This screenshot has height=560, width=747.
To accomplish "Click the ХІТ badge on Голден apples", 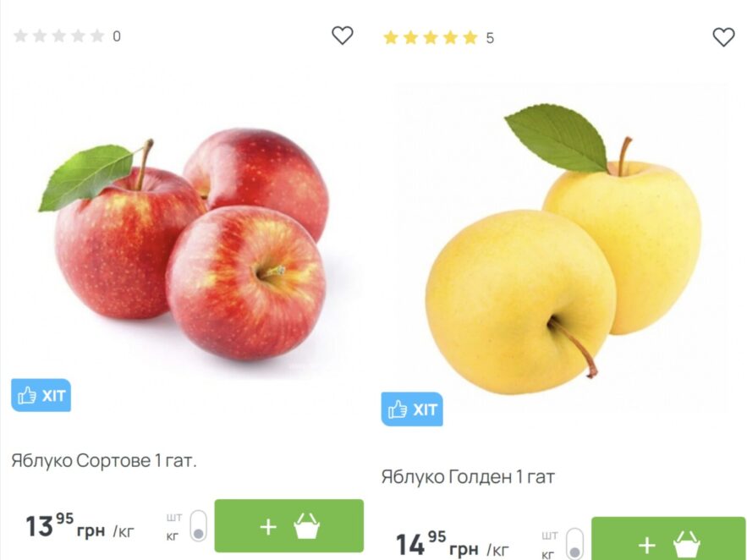I will pyautogui.click(x=412, y=409).
